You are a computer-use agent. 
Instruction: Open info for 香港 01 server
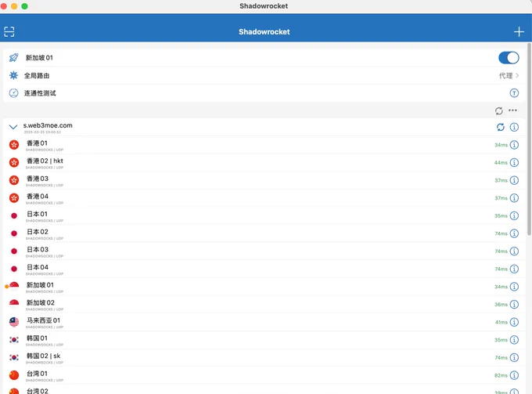514,145
